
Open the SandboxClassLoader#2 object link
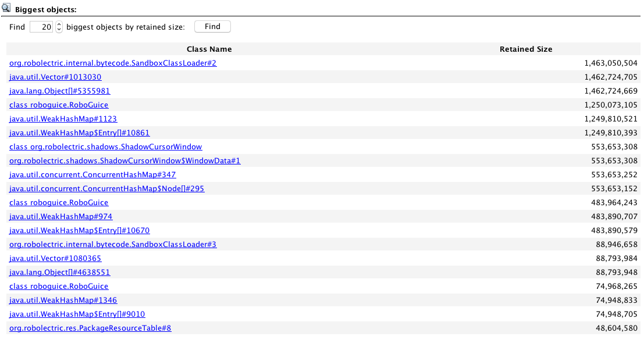[x=113, y=63]
